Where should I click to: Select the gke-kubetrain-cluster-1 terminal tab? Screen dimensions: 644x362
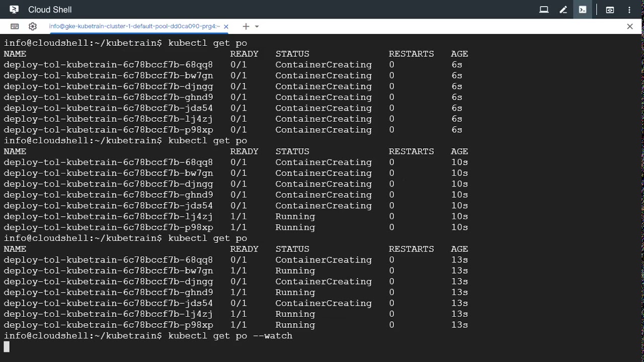pyautogui.click(x=134, y=26)
